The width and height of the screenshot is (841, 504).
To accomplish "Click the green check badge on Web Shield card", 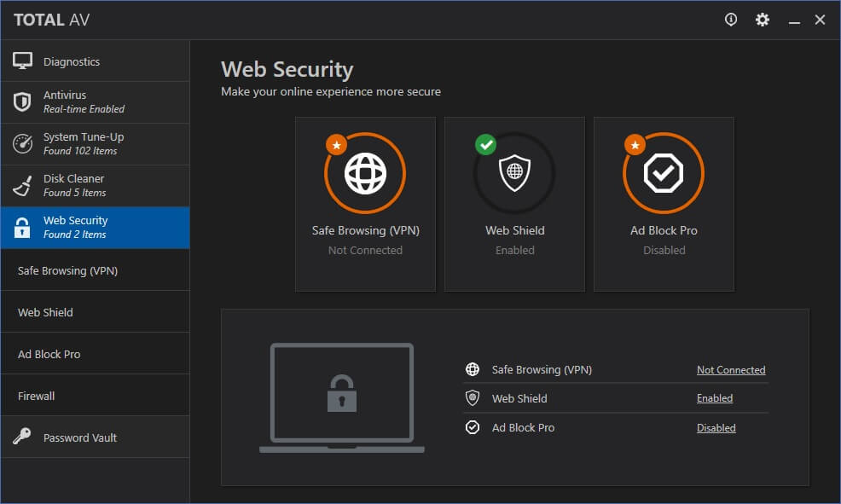I will pos(486,145).
